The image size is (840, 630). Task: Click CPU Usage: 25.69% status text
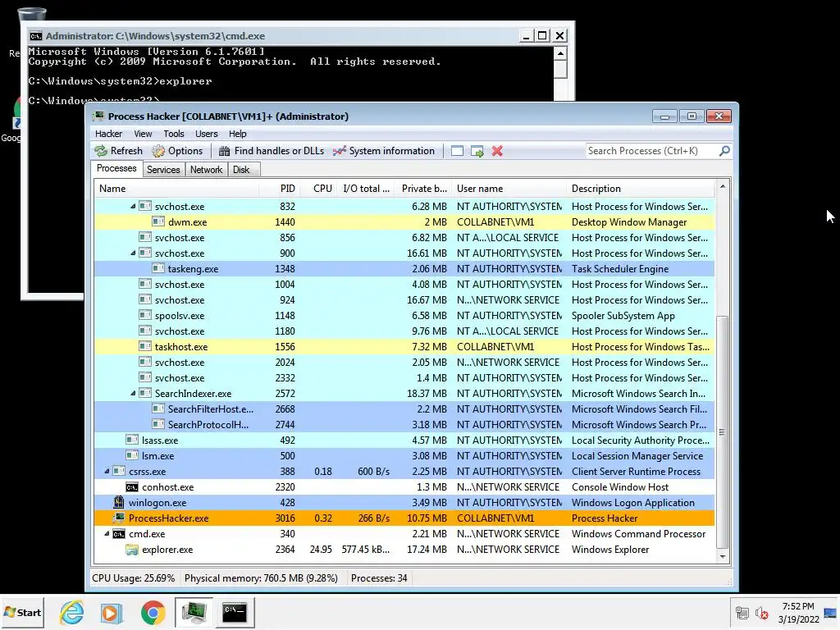coord(134,578)
